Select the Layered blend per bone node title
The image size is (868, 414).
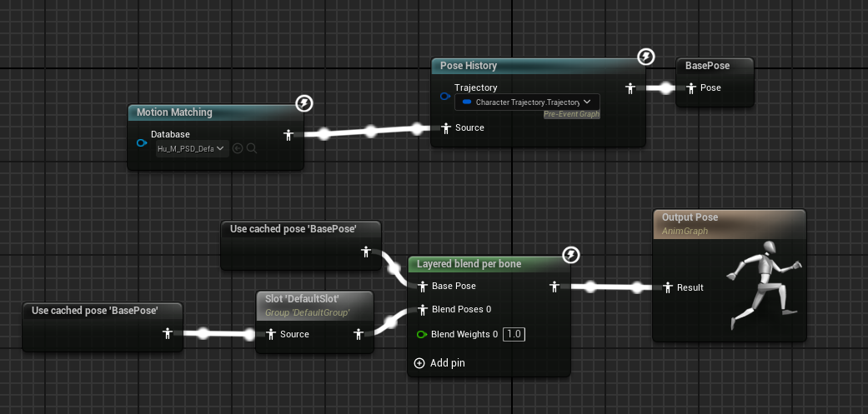469,264
